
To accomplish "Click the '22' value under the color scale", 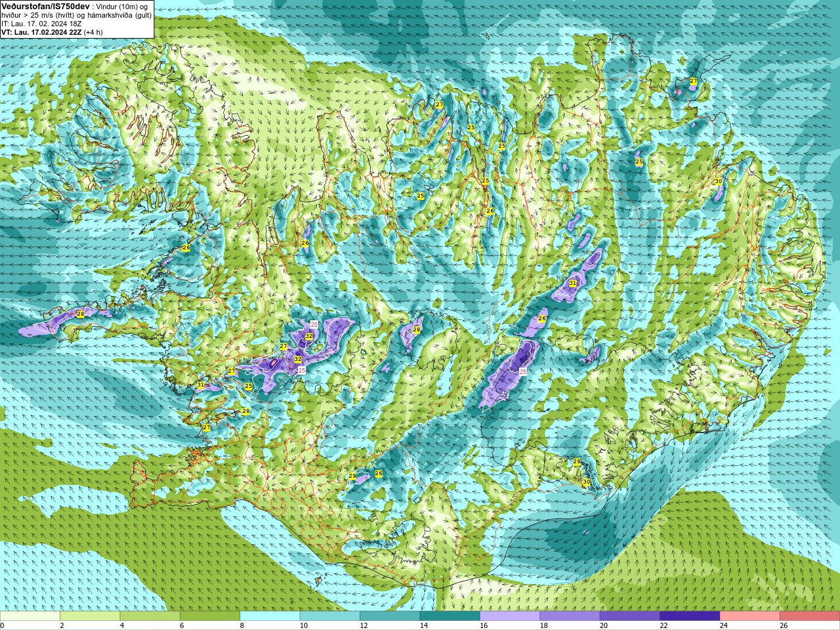I will [x=663, y=625].
